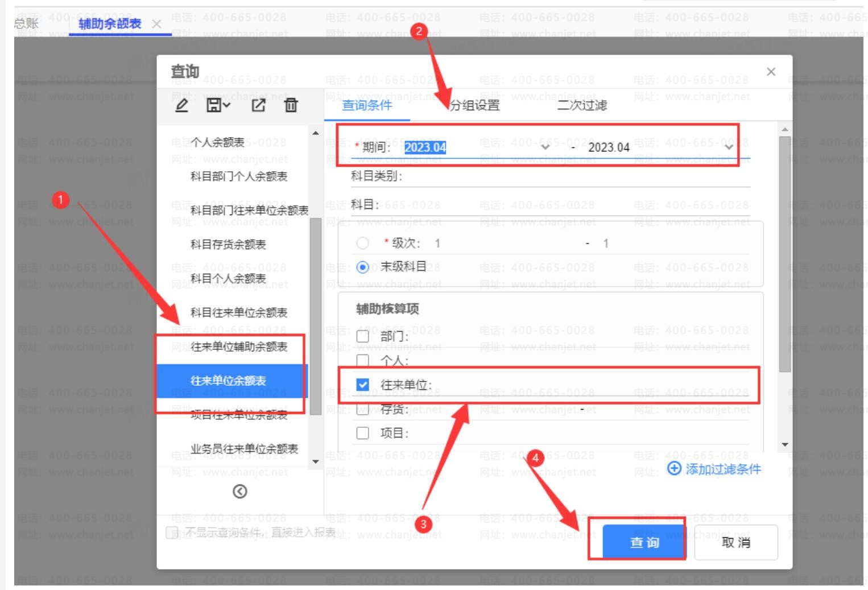The height and width of the screenshot is (590, 868).
Task: Click conditions panel scroll down arrow
Action: [785, 444]
